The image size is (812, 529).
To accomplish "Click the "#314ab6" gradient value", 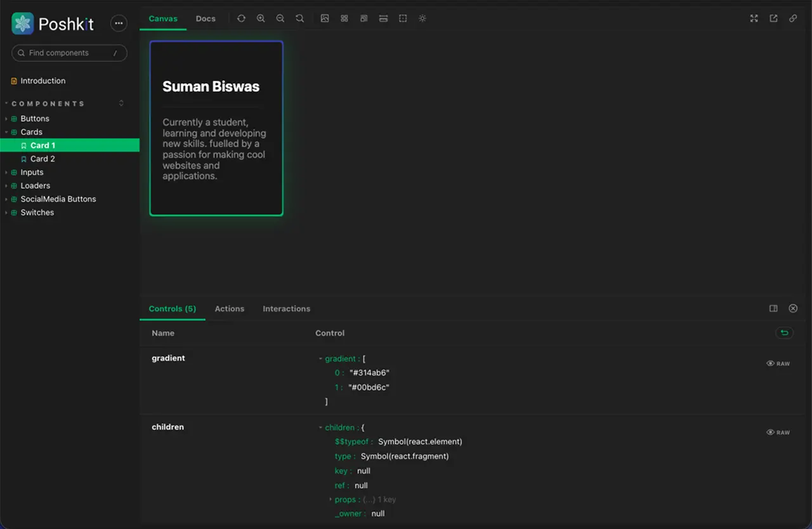I will coord(369,373).
